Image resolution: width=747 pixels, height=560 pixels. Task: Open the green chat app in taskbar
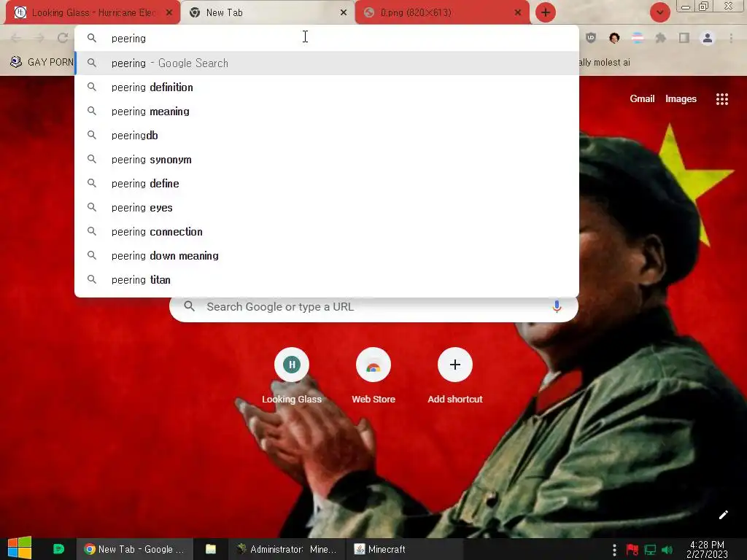coord(58,549)
